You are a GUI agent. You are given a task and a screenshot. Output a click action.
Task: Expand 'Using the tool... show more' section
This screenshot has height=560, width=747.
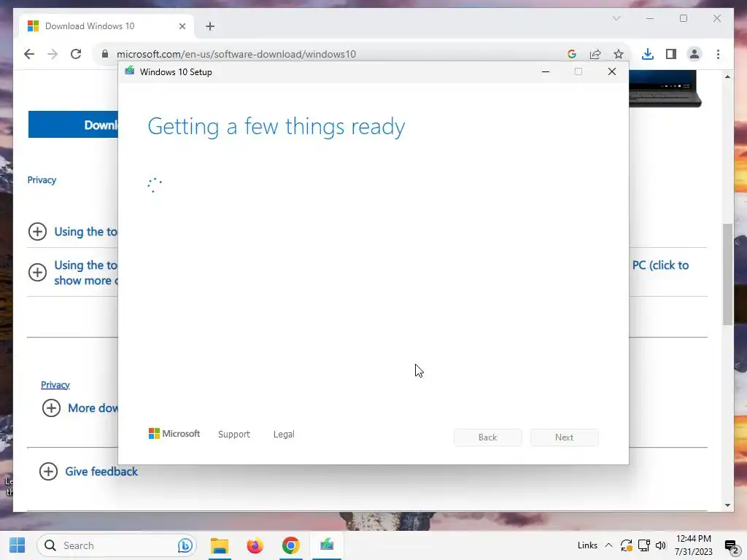37,273
